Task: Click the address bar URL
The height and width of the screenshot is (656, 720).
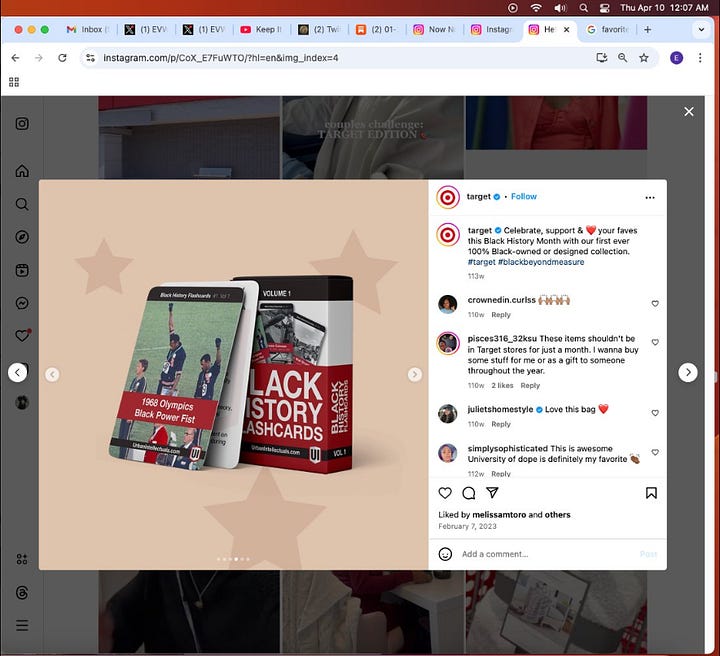Action: (220, 58)
